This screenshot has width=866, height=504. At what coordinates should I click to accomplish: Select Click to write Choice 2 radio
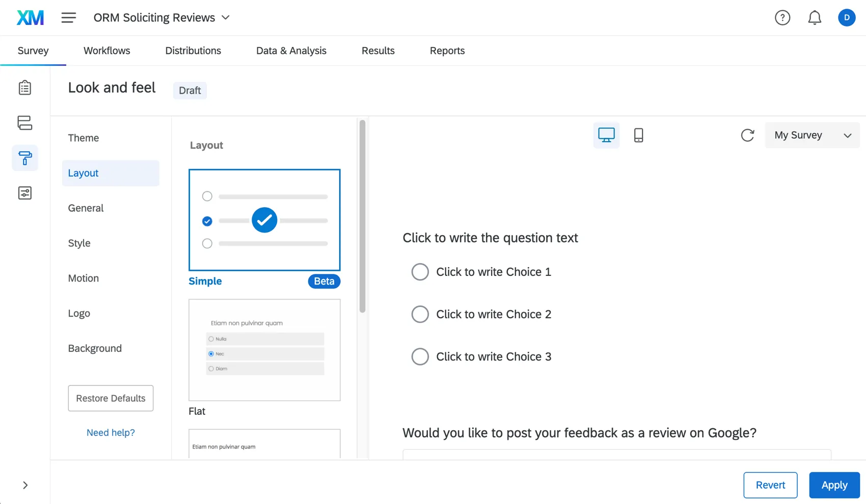[420, 314]
